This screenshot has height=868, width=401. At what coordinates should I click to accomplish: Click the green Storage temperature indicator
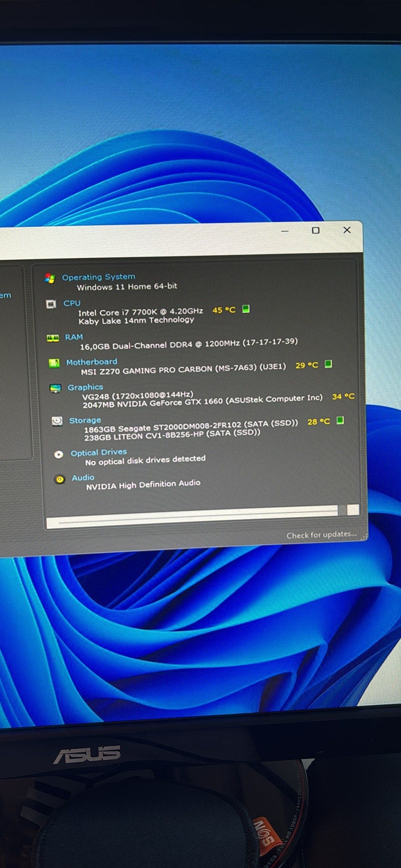click(x=340, y=420)
